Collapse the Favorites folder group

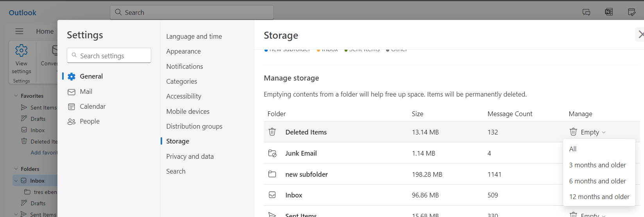[16, 96]
